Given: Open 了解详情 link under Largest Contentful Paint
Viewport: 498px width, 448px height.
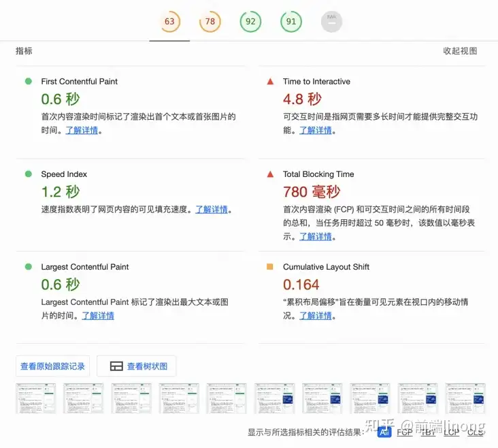Looking at the screenshot, I should click(x=98, y=316).
